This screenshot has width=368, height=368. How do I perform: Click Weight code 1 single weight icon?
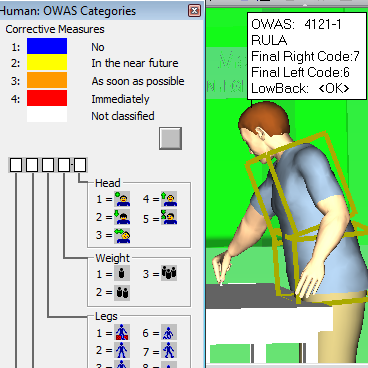[122, 274]
